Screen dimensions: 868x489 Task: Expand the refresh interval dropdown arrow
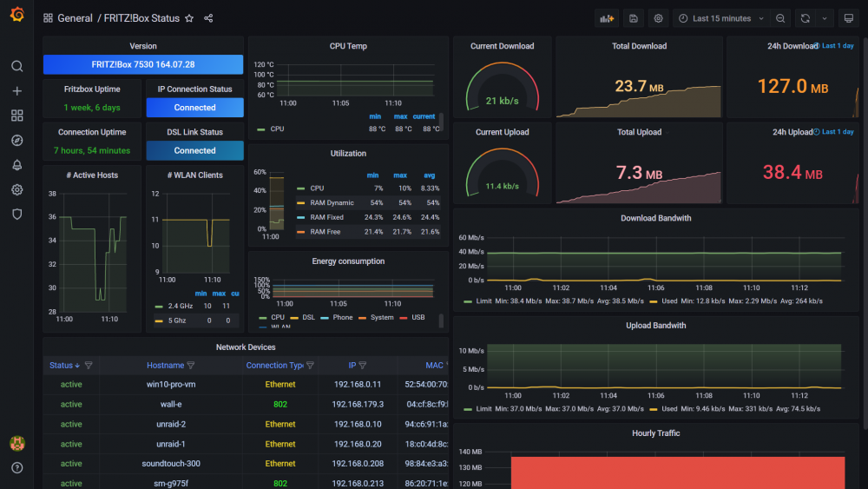coord(825,18)
